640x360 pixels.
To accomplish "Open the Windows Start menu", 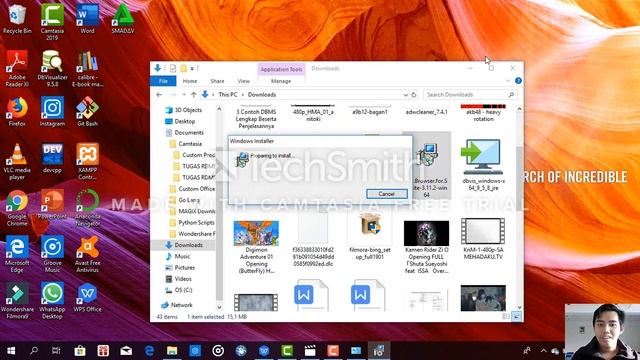I will click(x=11, y=351).
